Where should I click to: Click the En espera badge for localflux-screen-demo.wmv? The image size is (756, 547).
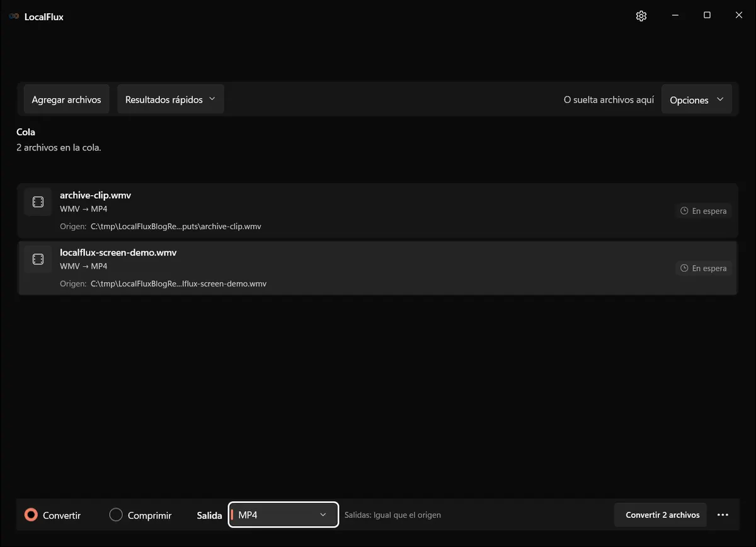(703, 268)
